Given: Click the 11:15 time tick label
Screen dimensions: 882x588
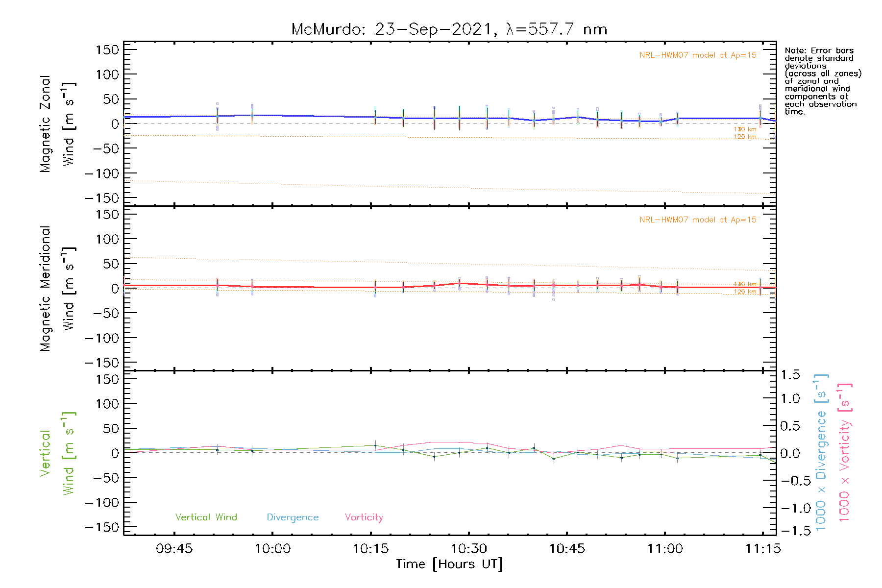Looking at the screenshot, I should [x=763, y=549].
